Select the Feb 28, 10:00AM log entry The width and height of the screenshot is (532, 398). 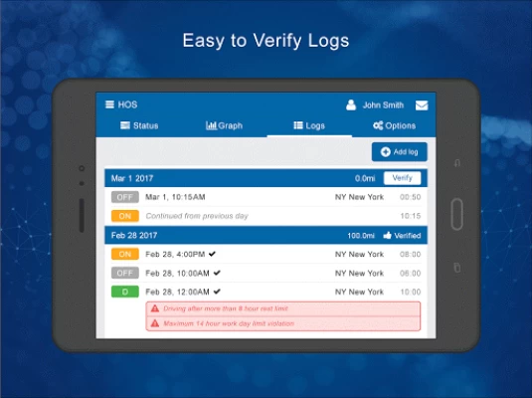coord(266,273)
